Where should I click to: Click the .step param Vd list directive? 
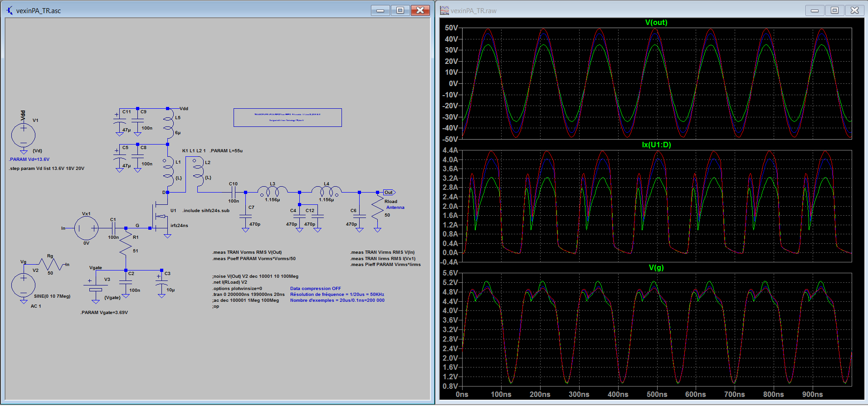(x=47, y=169)
